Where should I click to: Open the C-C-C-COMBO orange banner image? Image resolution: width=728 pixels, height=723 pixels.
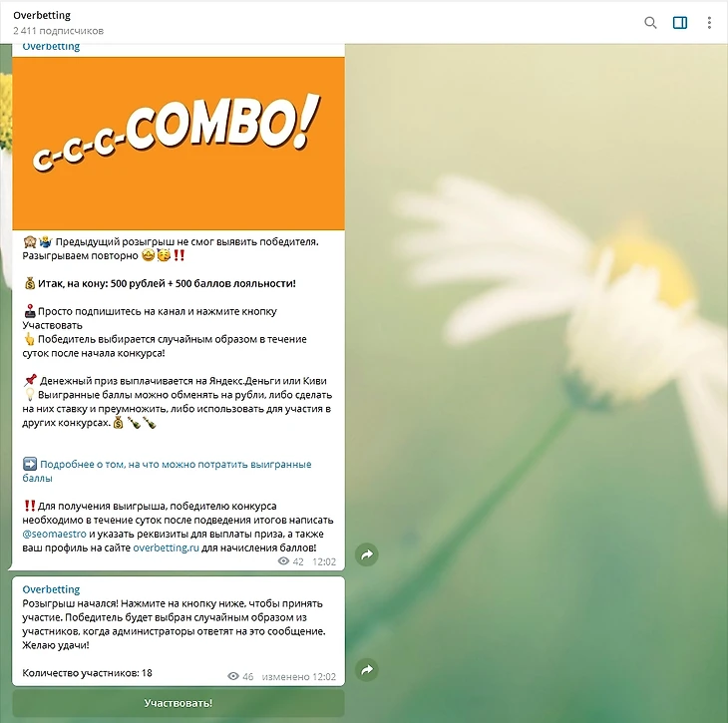[179, 144]
